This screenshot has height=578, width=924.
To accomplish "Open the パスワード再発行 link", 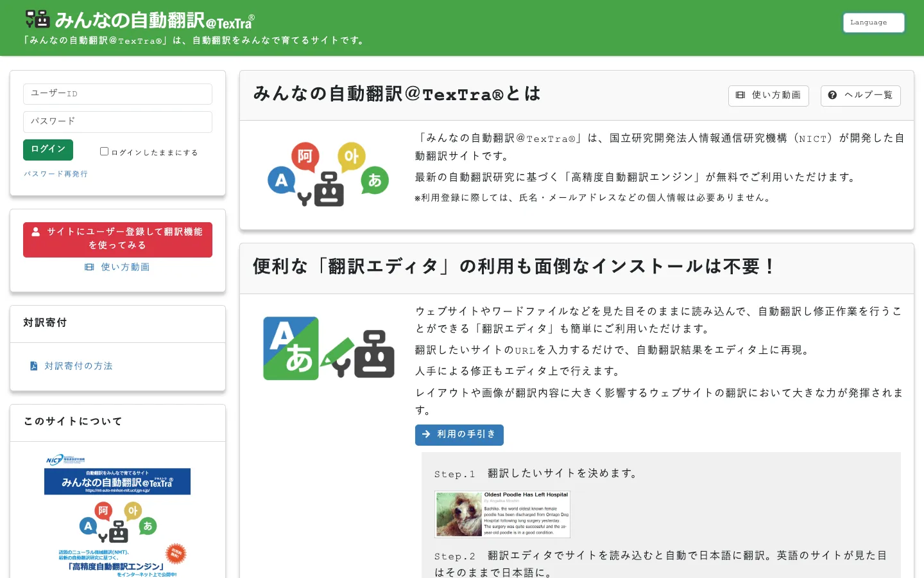I will tap(56, 174).
